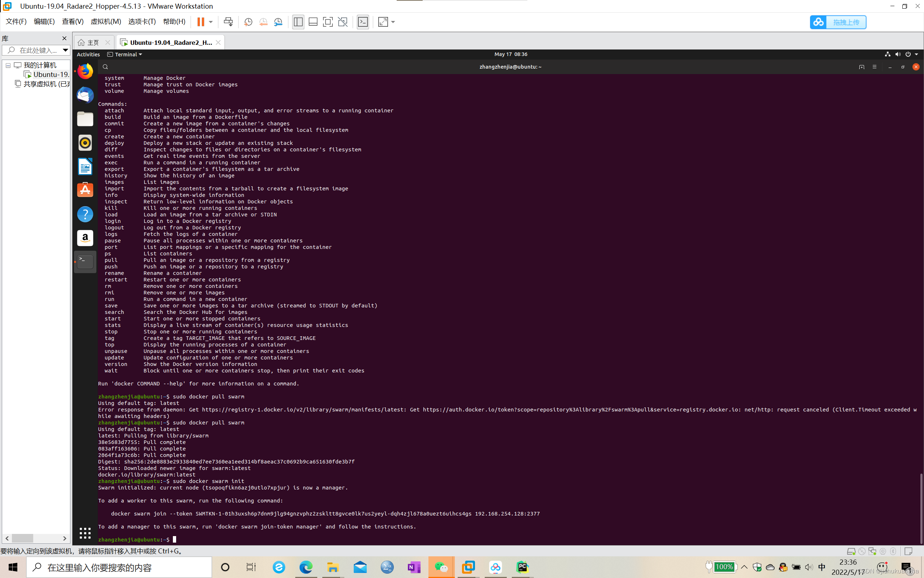Open PyCharm from the taskbar
The image size is (924, 578).
coord(522,567)
